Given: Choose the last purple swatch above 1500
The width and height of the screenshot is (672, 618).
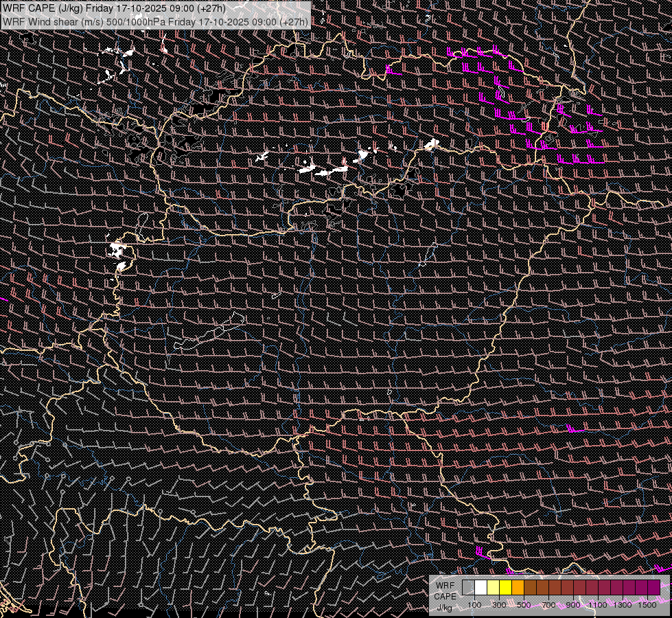Looking at the screenshot, I should [653, 588].
